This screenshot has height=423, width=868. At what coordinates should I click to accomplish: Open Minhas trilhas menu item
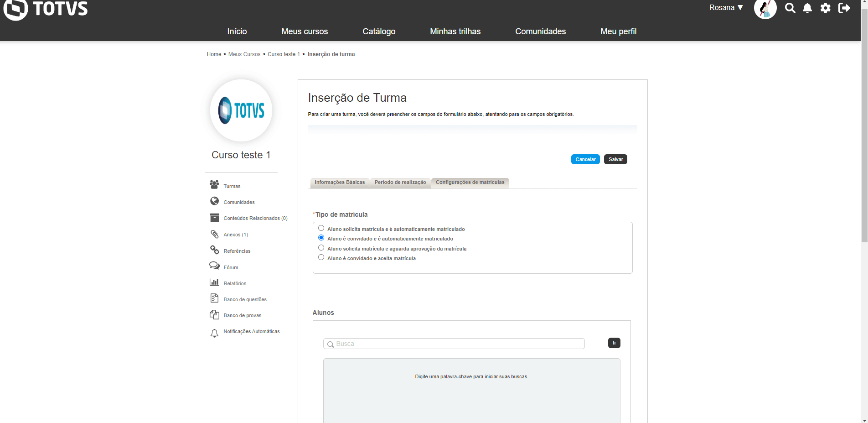(x=455, y=31)
